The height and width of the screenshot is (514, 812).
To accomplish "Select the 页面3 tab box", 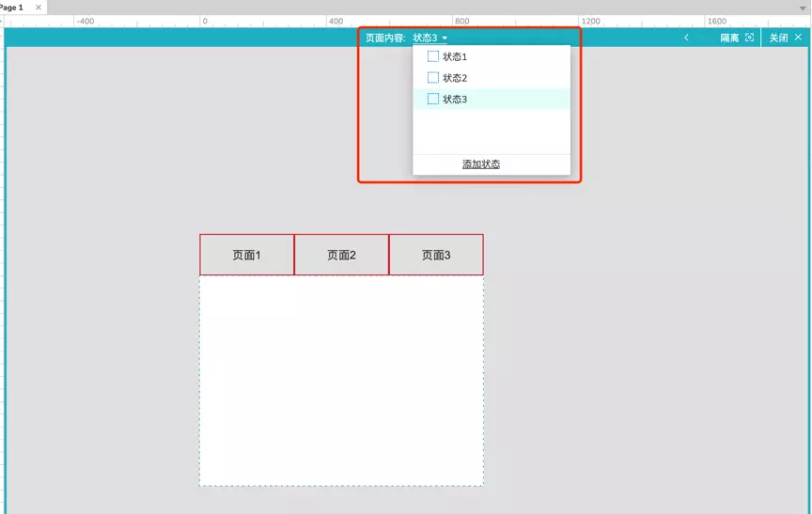I will coord(436,255).
